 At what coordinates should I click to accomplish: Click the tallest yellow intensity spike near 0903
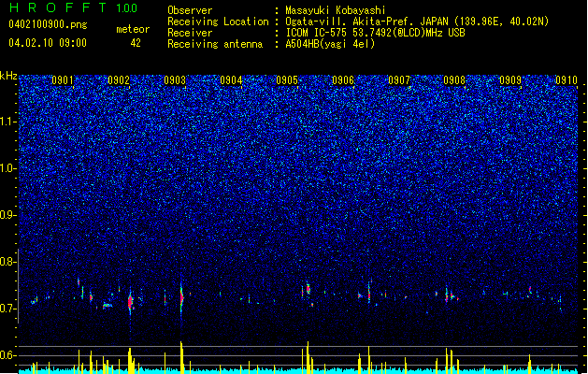(x=181, y=357)
